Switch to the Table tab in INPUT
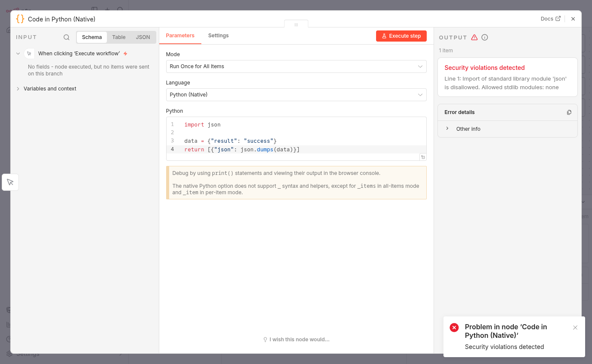The width and height of the screenshot is (592, 364). [x=118, y=37]
